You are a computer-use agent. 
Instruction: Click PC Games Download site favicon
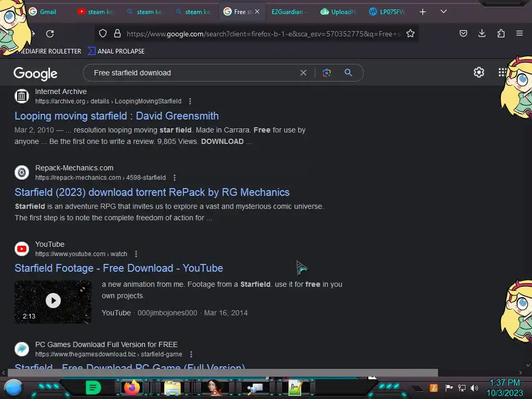tap(22, 349)
